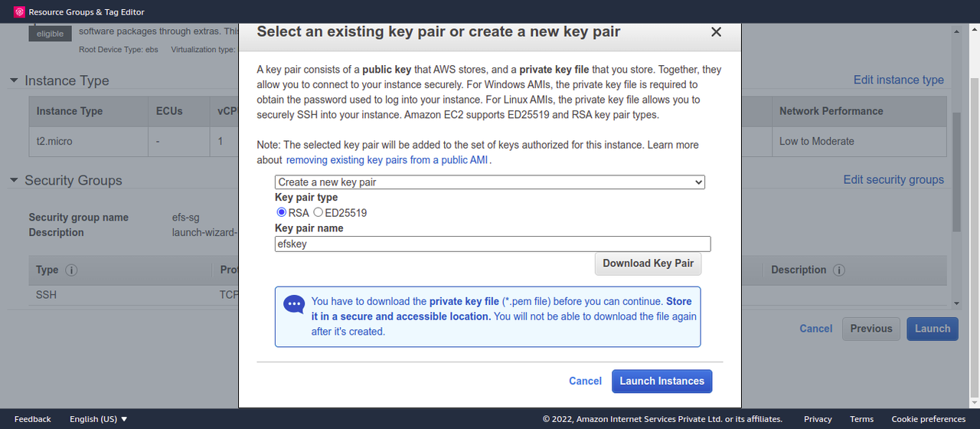
Task: Click the Description info icon
Action: [838, 270]
